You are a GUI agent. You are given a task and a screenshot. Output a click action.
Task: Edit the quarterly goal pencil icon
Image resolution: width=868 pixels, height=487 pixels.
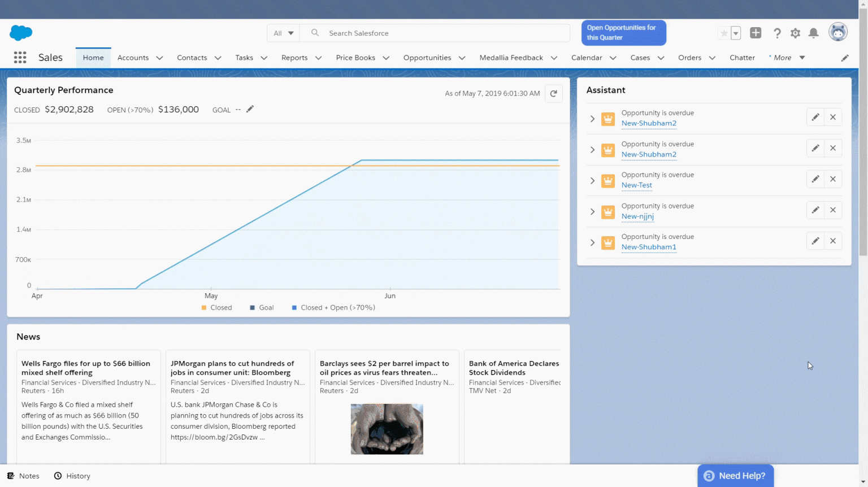250,109
